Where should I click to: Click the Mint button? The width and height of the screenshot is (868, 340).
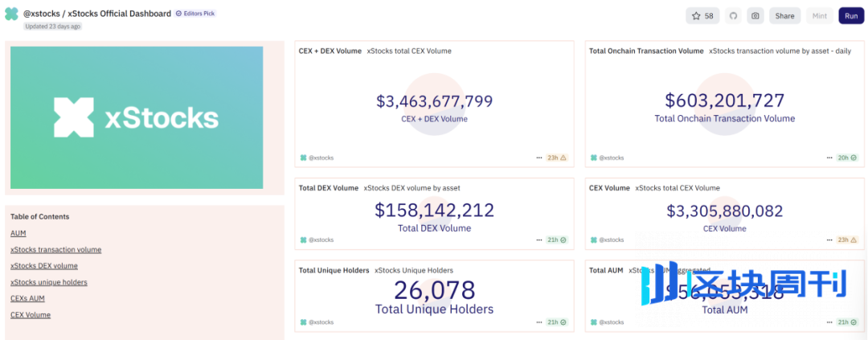[819, 16]
